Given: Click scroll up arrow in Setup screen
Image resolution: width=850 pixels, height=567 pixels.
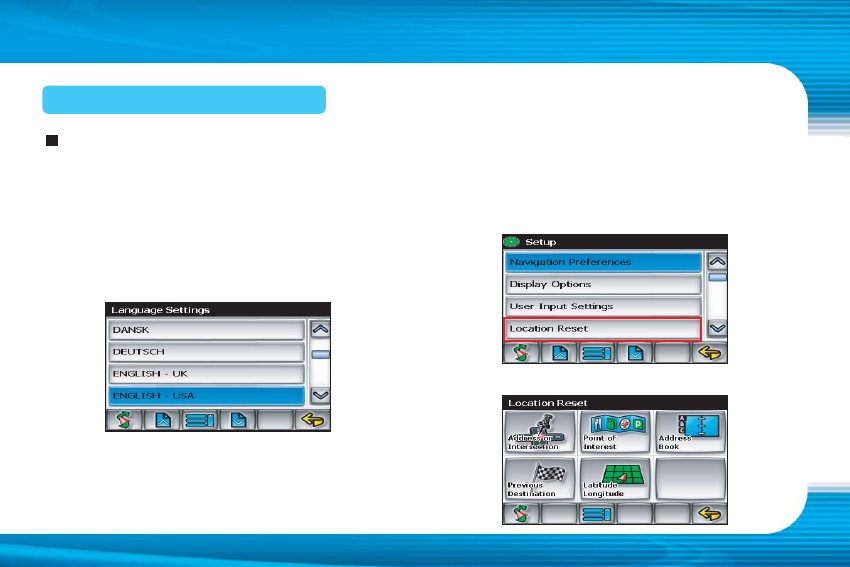Looking at the screenshot, I should pyautogui.click(x=717, y=262).
